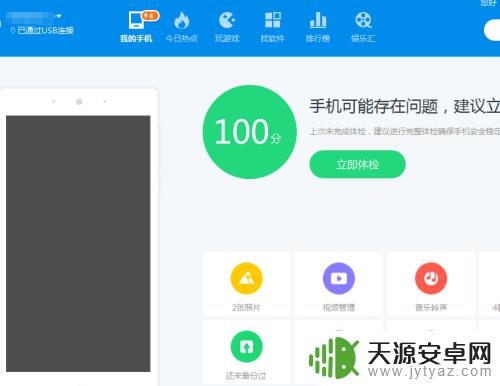Image resolution: width=500 pixels, height=386 pixels.
Task: Click the white search field at top right
Action: tap(492, 30)
